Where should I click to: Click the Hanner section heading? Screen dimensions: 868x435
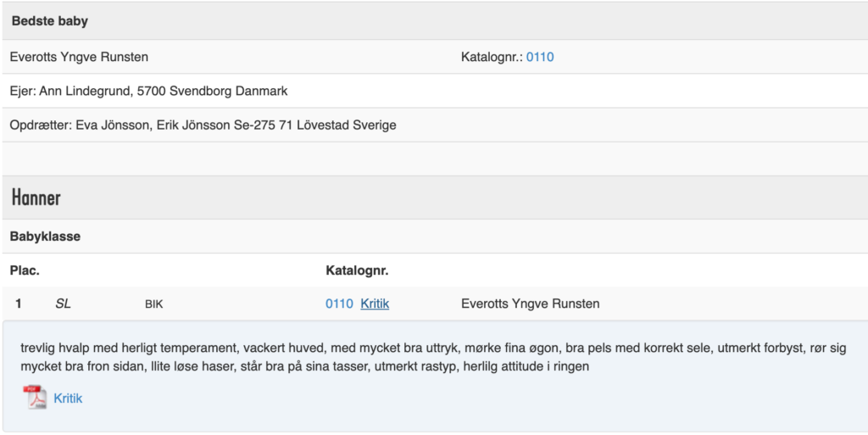pyautogui.click(x=36, y=198)
